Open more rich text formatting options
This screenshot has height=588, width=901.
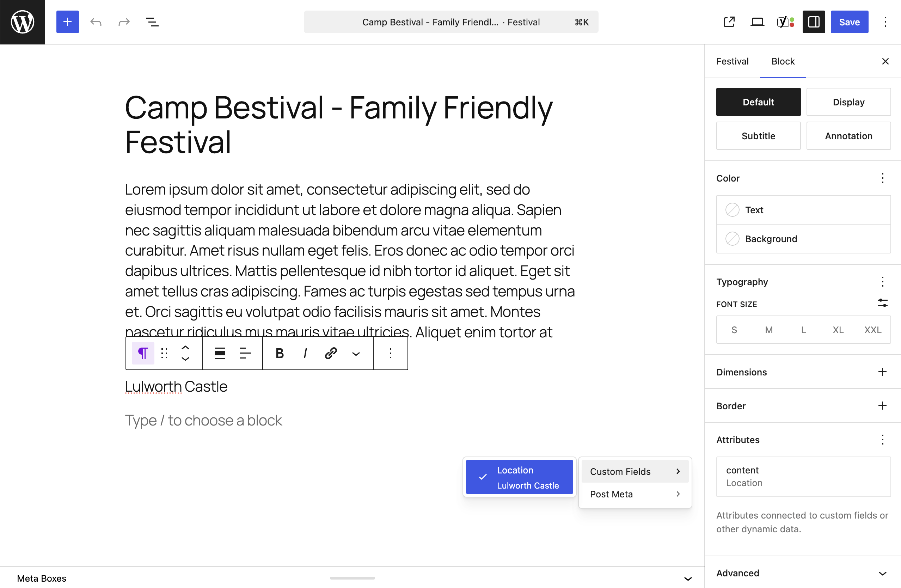[x=356, y=353]
